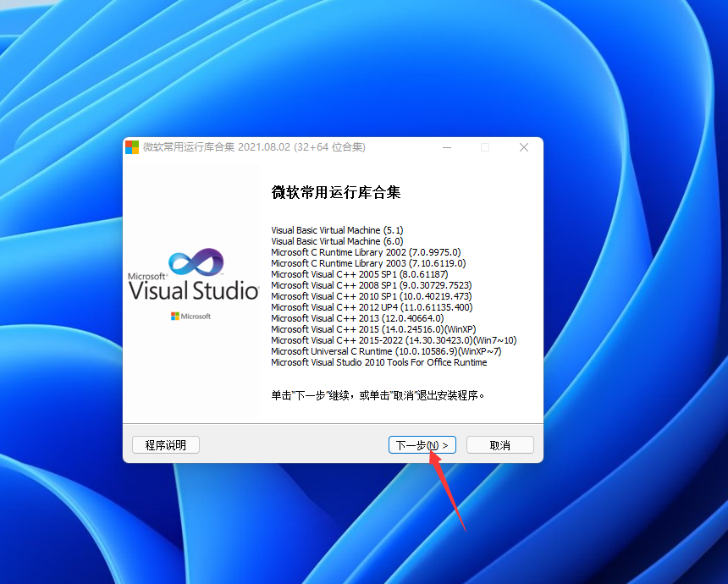Click the disabled maximize button in the title bar
Image resolution: width=728 pixels, height=584 pixels.
click(x=485, y=147)
